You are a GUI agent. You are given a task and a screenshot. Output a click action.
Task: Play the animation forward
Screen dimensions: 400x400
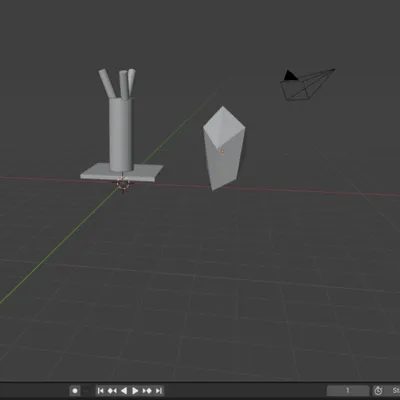135,391
